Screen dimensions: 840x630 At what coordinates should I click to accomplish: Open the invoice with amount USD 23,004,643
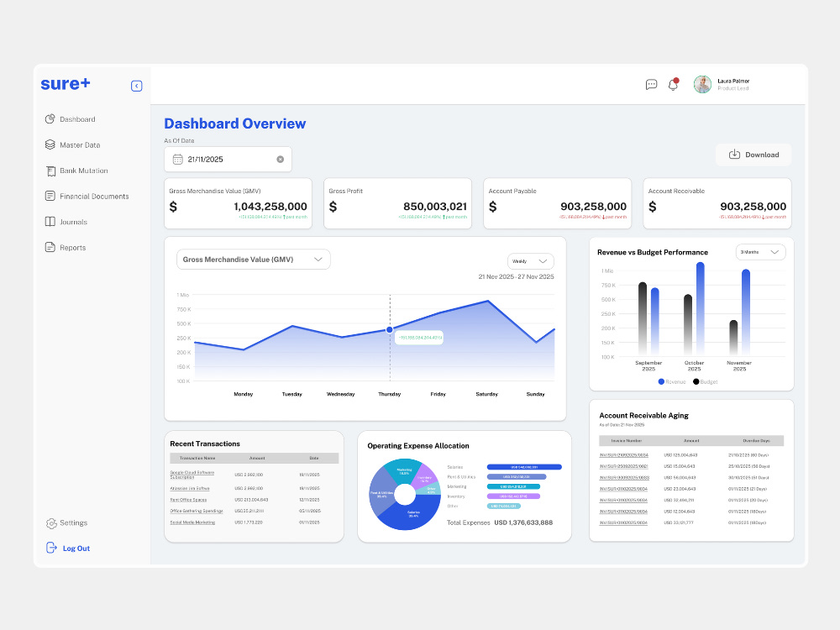point(623,489)
